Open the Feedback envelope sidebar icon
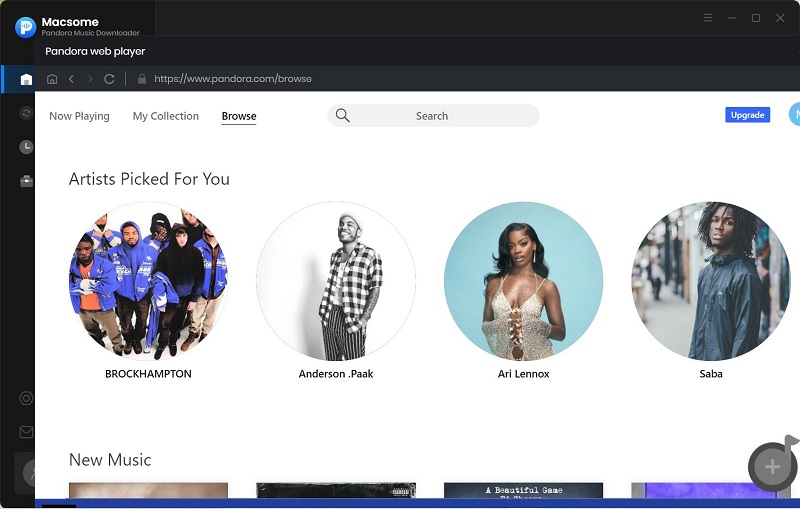Image resolution: width=800 pixels, height=509 pixels. (26, 432)
